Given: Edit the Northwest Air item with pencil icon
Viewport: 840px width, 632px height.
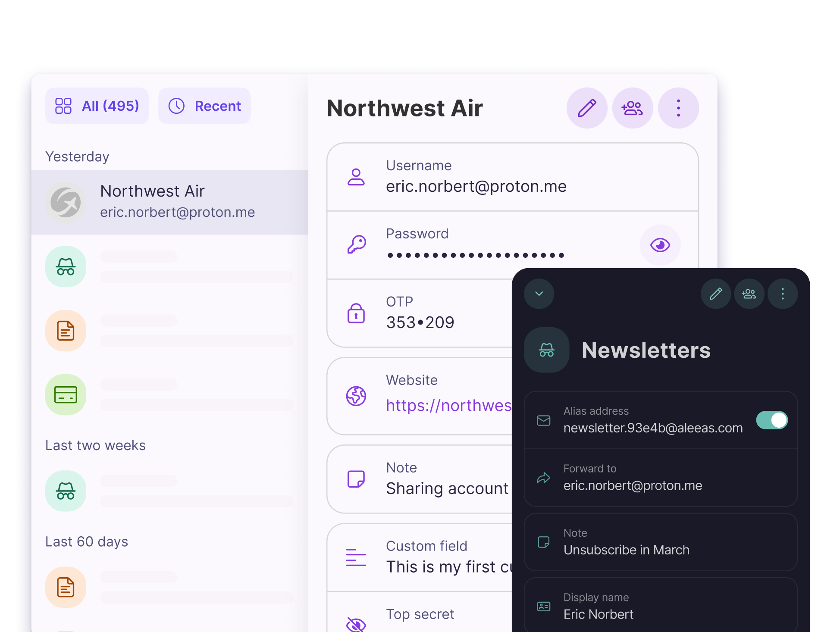Looking at the screenshot, I should pyautogui.click(x=586, y=108).
